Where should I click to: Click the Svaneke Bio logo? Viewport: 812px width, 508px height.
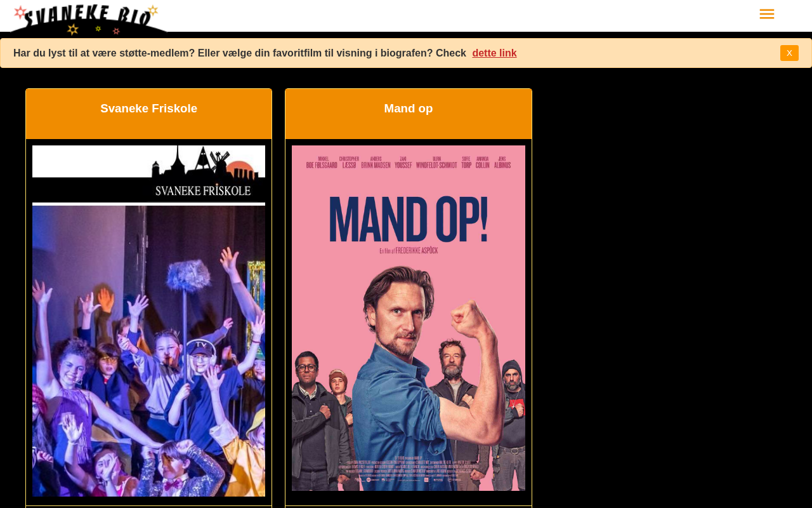pyautogui.click(x=88, y=18)
